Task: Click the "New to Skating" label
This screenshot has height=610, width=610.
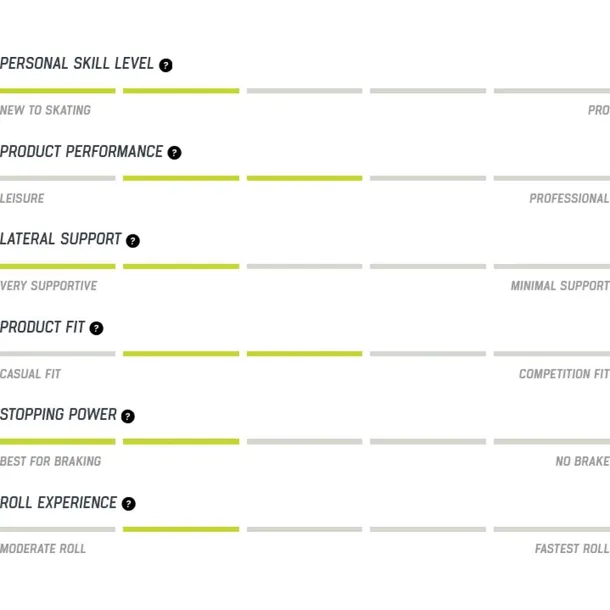Action: [45, 110]
